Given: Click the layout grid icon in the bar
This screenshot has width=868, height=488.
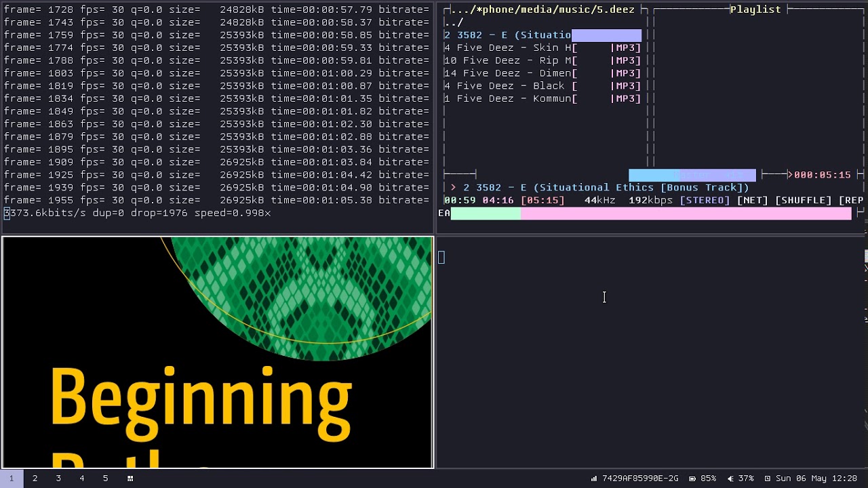Looking at the screenshot, I should pyautogui.click(x=130, y=479).
